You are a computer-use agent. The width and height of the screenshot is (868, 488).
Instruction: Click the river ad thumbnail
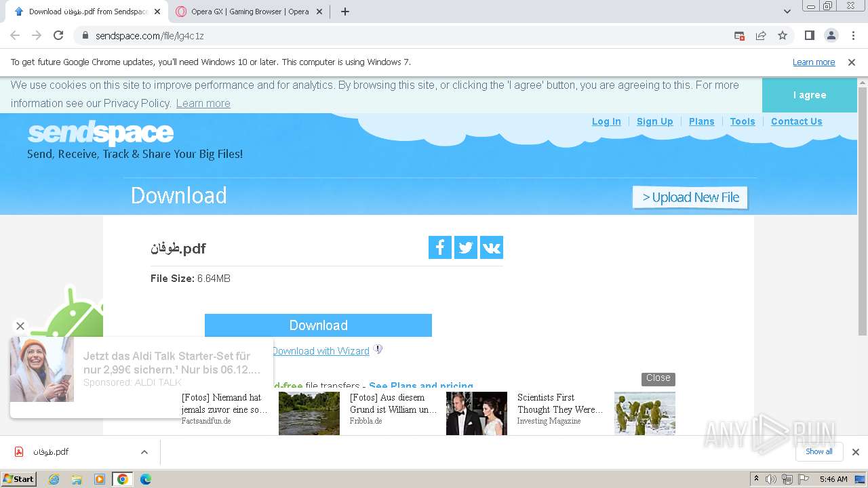click(309, 413)
